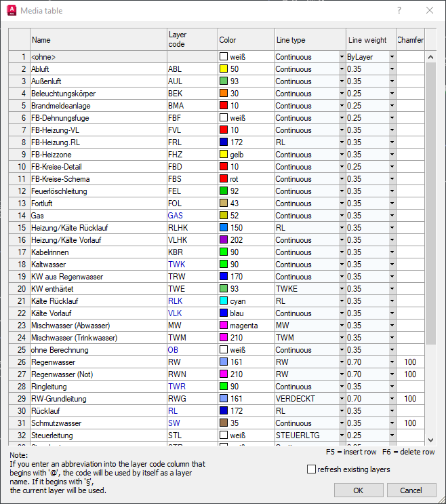Click the Mischwasser (Trinkwasser) name cell
The height and width of the screenshot is (504, 446).
point(98,338)
